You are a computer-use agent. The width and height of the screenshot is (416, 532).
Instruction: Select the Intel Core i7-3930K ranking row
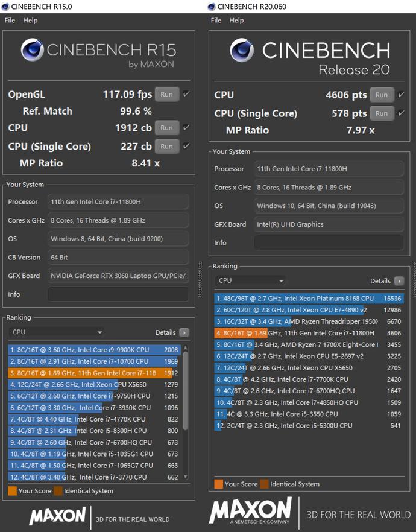pos(94,408)
